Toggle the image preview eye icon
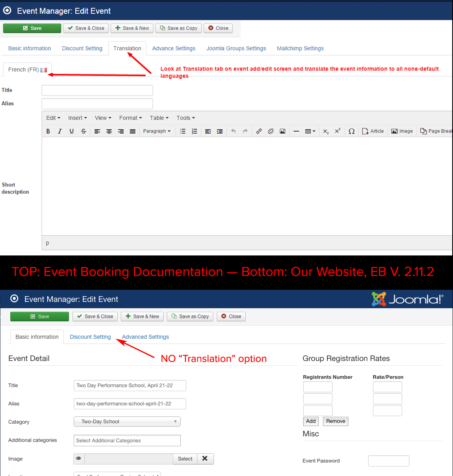Viewport: 453px width, 476px height. [79, 459]
